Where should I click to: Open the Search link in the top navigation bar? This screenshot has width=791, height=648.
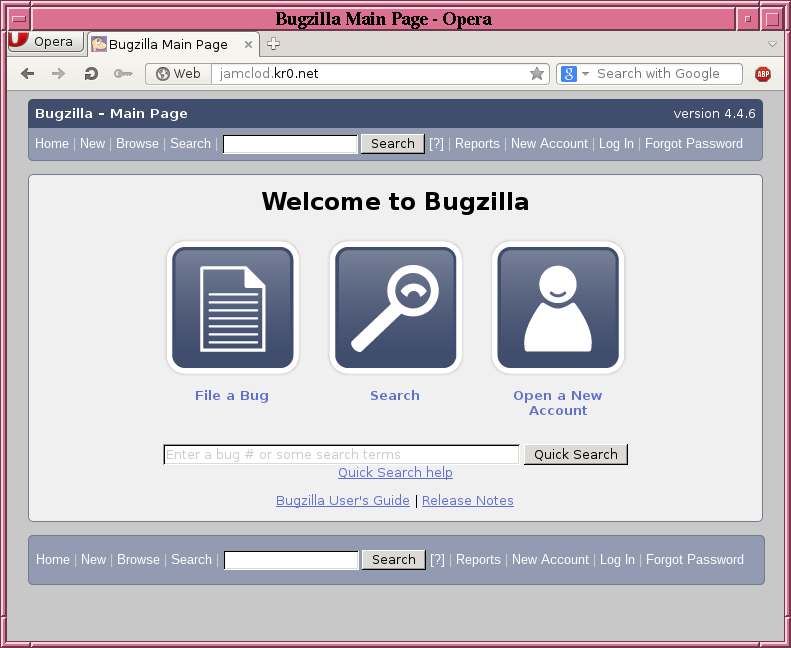190,143
